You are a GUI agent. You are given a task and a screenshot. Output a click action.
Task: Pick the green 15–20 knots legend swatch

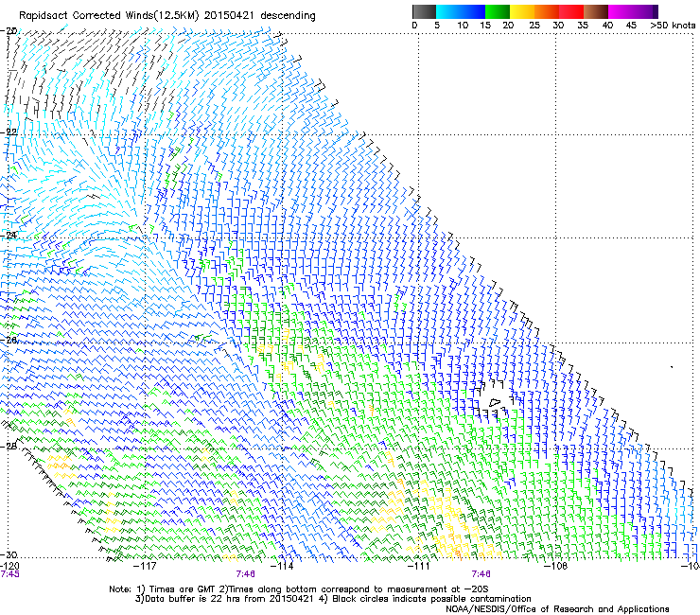498,11
